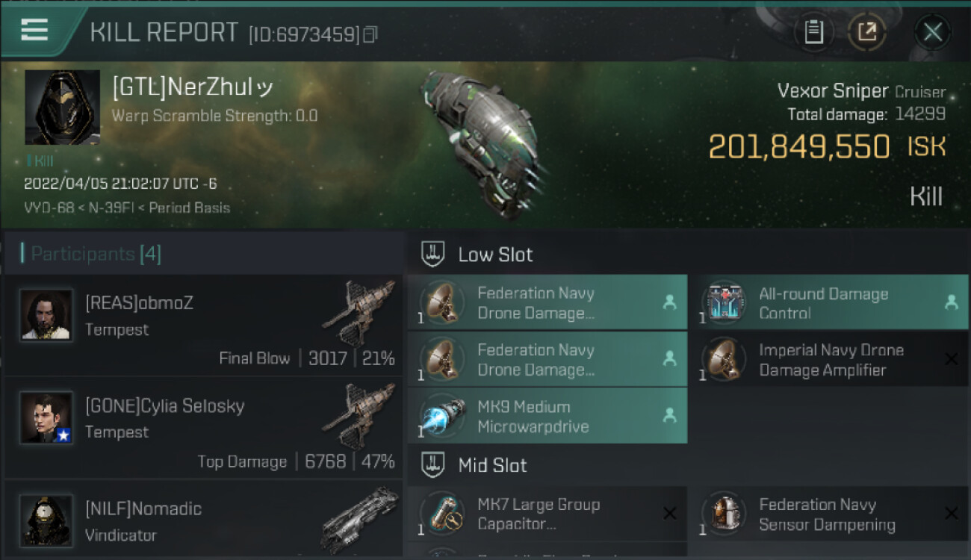Open Cylia Selosky participant entry
The width and height of the screenshot is (971, 560).
pyautogui.click(x=204, y=428)
